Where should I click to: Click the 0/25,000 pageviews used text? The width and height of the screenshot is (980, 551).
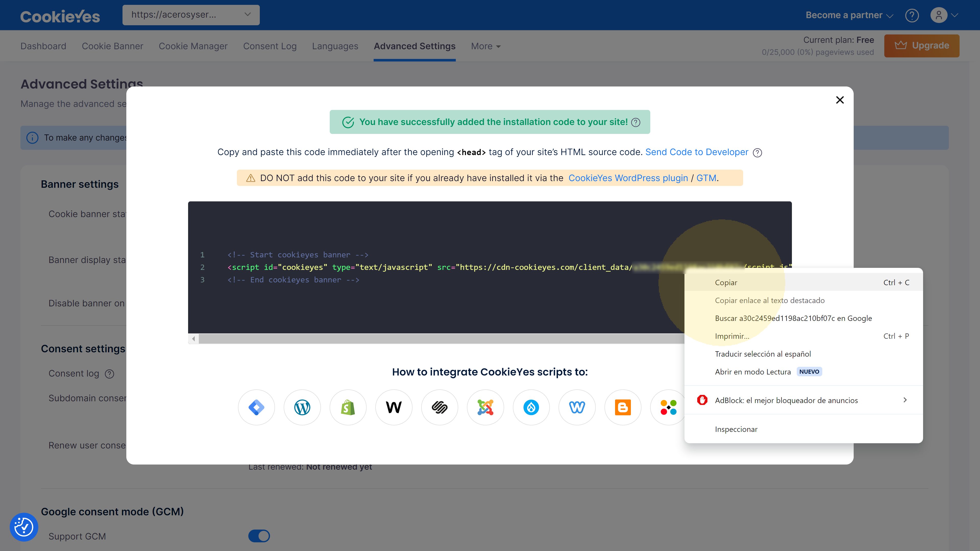(817, 52)
